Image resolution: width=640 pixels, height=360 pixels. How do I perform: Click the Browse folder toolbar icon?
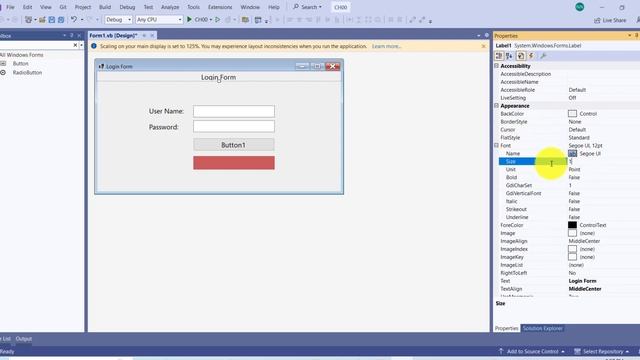[245, 20]
